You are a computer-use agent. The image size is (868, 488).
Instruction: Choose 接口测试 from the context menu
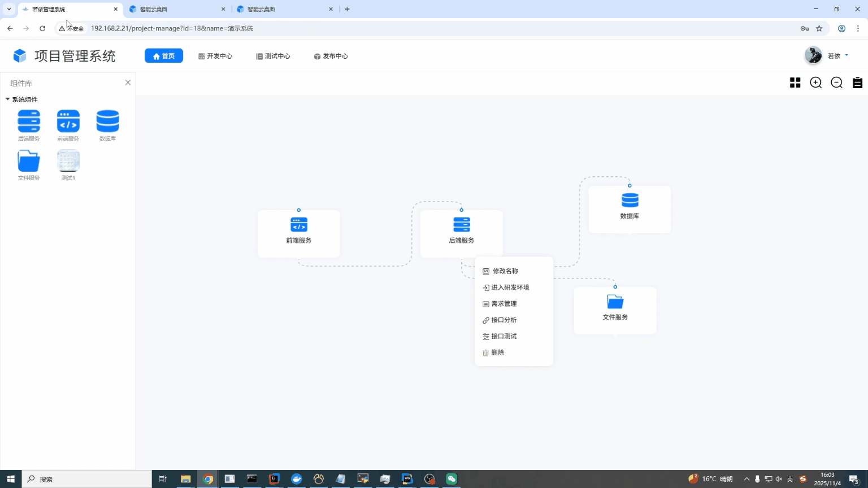coord(504,336)
